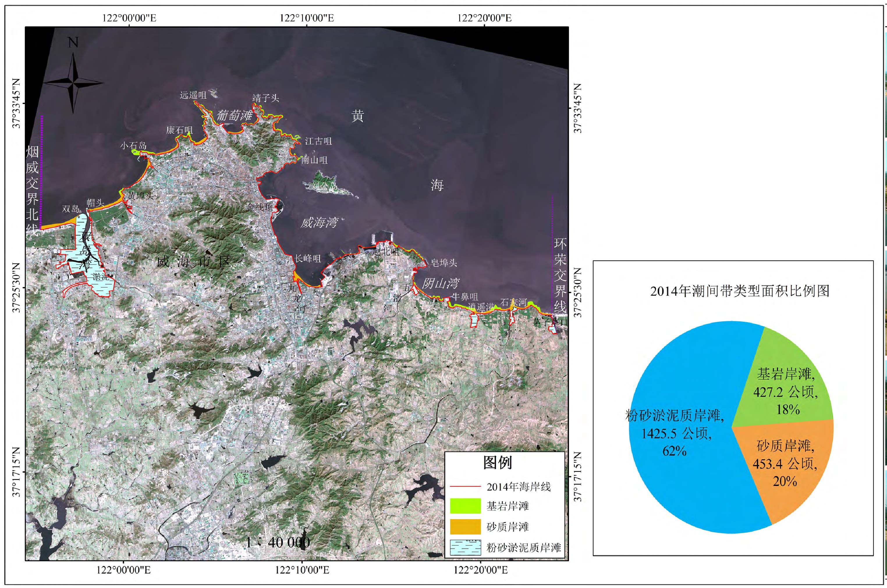Click the 双岛 place label
This screenshot has height=588, width=887.
70,209
